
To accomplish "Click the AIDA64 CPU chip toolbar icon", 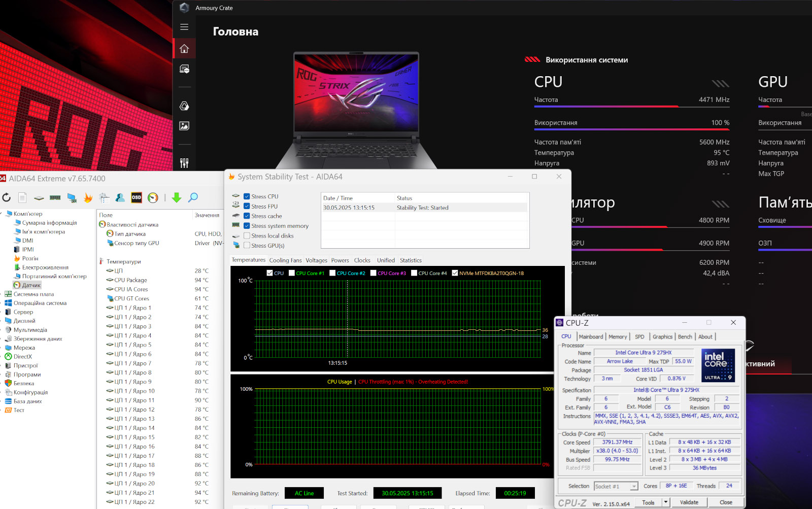I will [x=39, y=198].
